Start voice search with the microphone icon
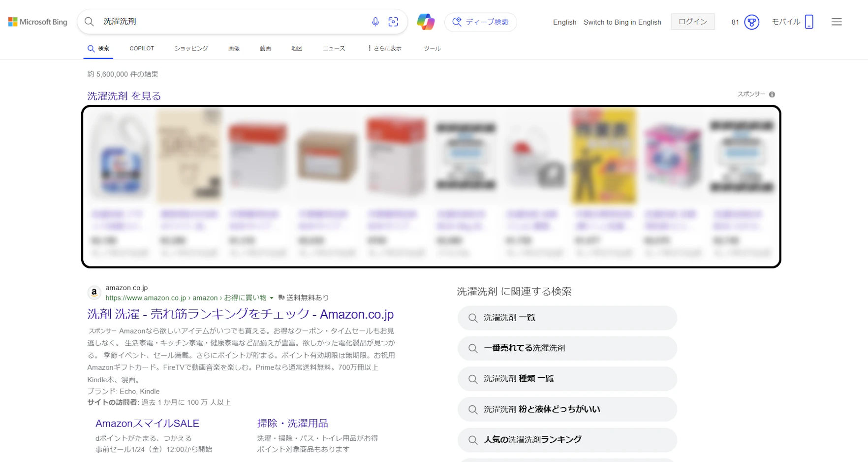Screen dimensions: 868x462 pyautogui.click(x=375, y=22)
